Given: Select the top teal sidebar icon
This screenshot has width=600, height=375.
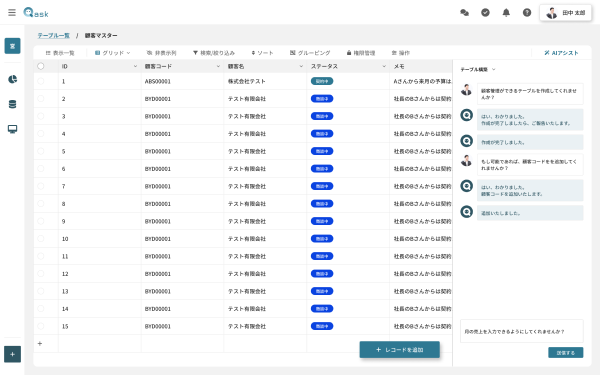Looking at the screenshot, I should [12, 46].
